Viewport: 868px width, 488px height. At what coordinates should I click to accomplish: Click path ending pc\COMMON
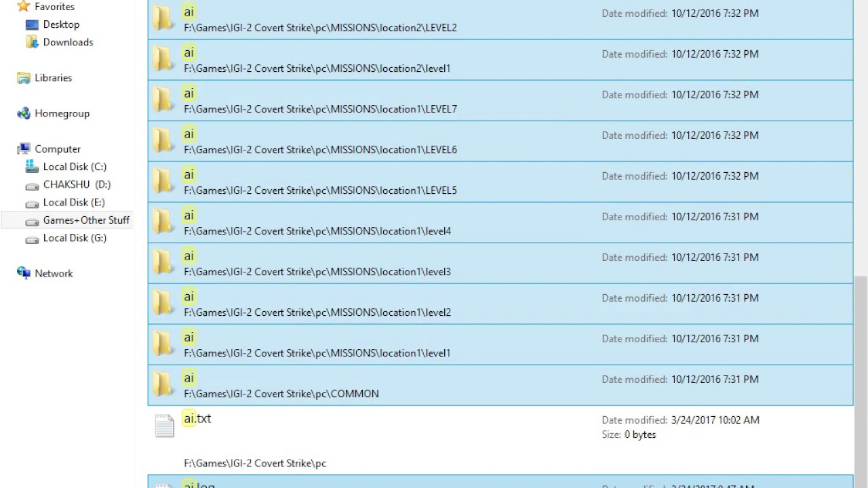[x=281, y=394]
